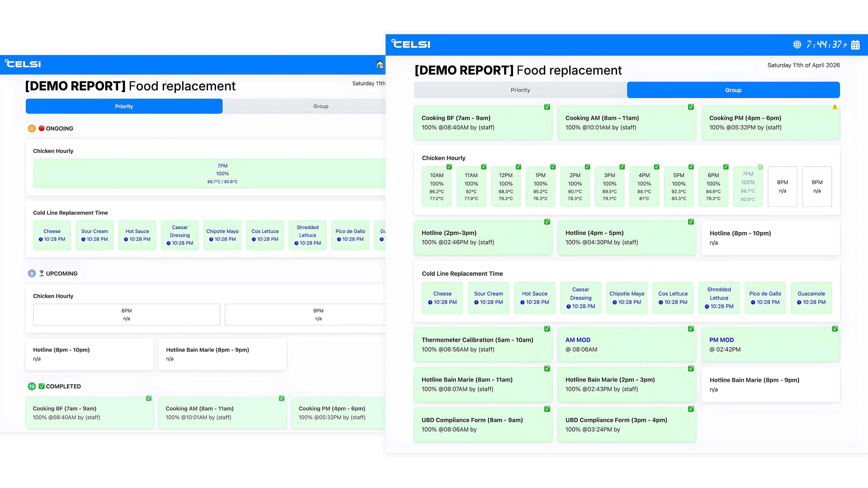Click checkmark on 10AM chicken tile
Image resolution: width=868 pixels, height=488 pixels.
449,167
